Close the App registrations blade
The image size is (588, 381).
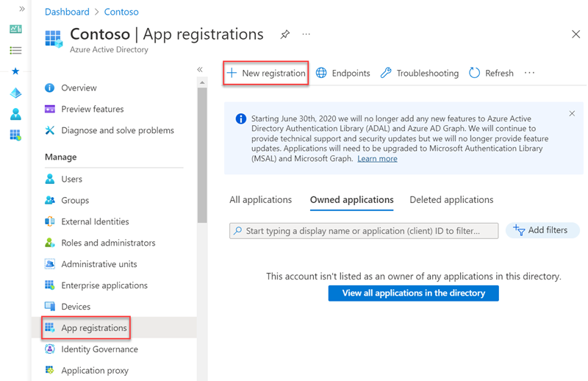point(576,34)
